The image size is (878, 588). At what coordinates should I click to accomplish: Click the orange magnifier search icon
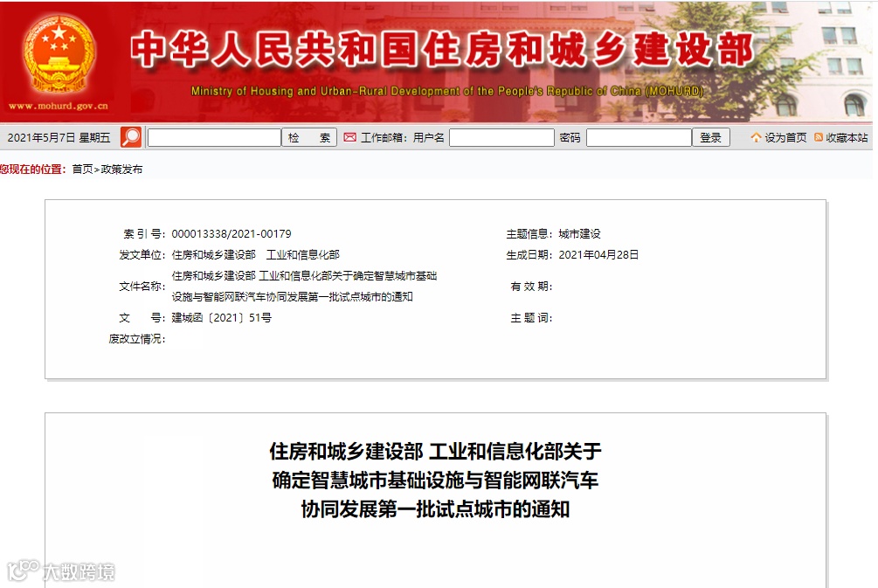pos(131,137)
